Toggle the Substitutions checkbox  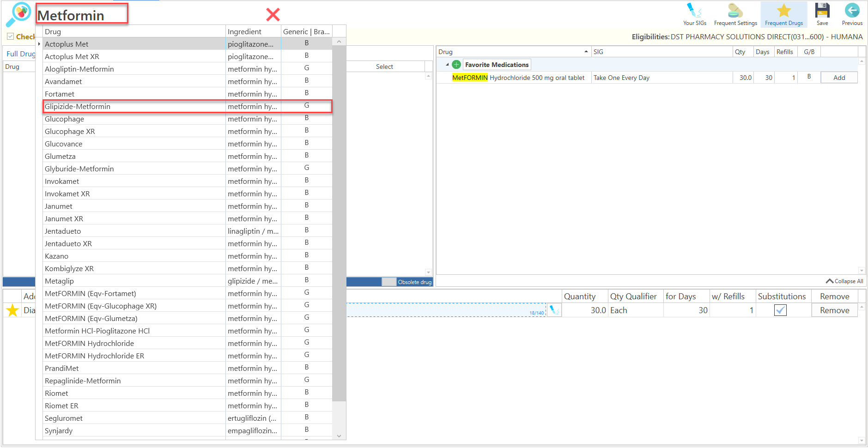(x=780, y=310)
